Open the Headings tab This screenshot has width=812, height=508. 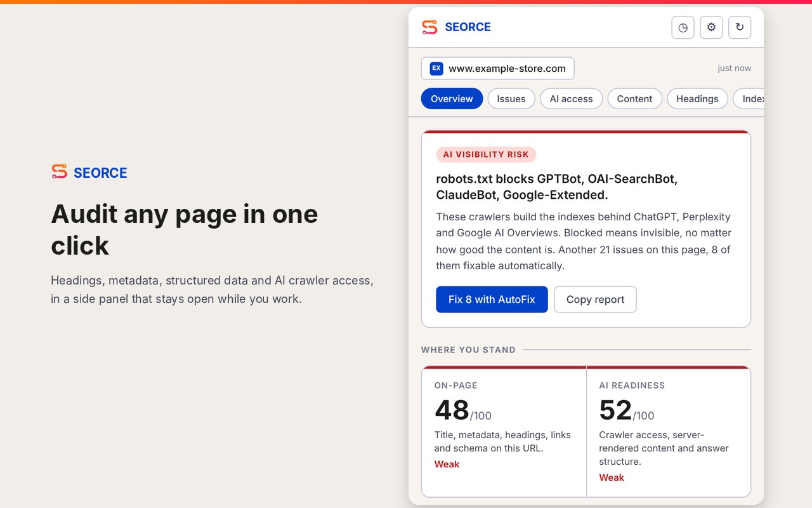[x=697, y=98]
